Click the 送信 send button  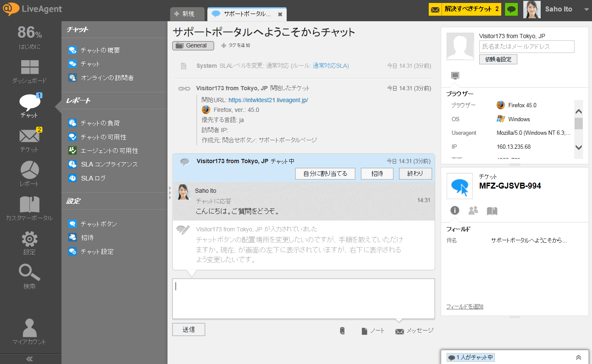pos(189,330)
